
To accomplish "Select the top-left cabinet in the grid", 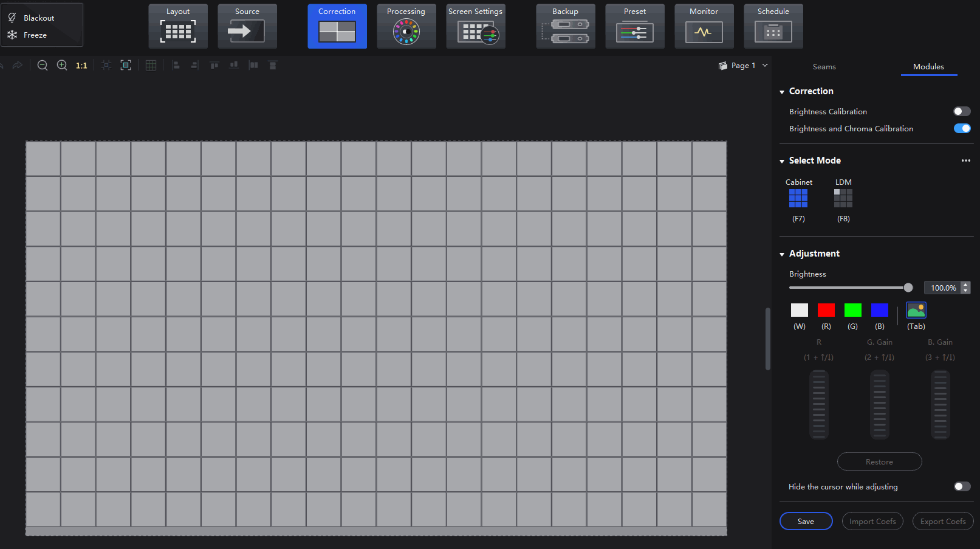I will point(43,159).
